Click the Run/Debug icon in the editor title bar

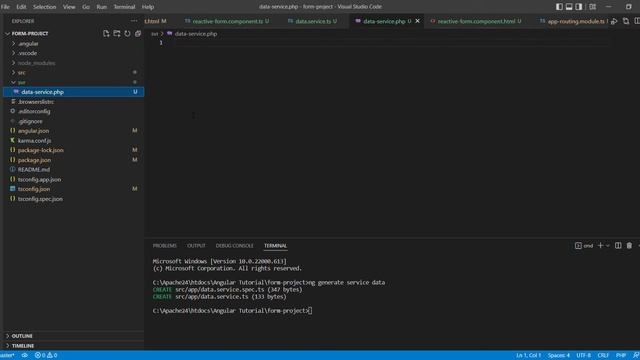(614, 21)
